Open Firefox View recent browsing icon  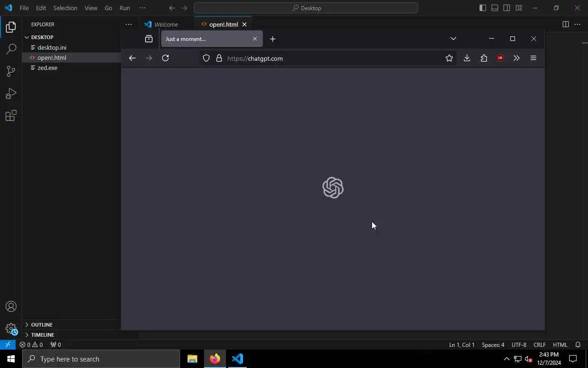click(x=149, y=39)
